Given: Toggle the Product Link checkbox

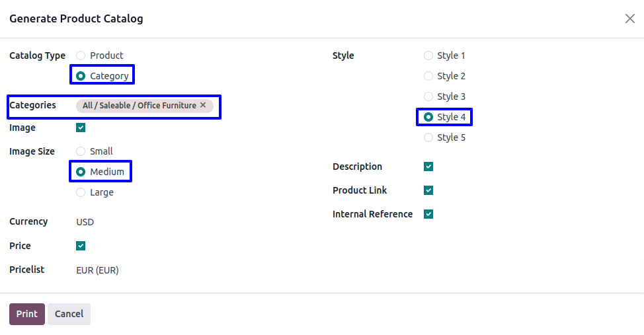Looking at the screenshot, I should (428, 190).
